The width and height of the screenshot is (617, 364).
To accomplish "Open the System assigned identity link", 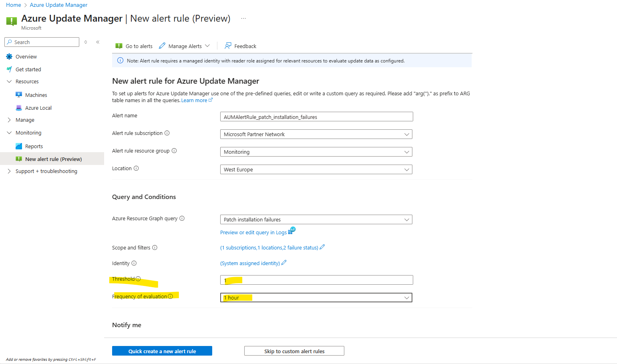I will (250, 263).
